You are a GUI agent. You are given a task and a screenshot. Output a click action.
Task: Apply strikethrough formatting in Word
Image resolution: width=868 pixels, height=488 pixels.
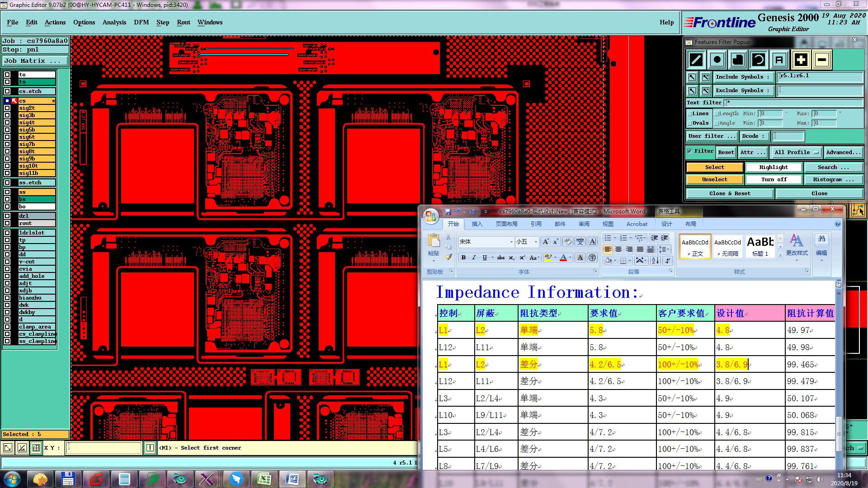(500, 258)
